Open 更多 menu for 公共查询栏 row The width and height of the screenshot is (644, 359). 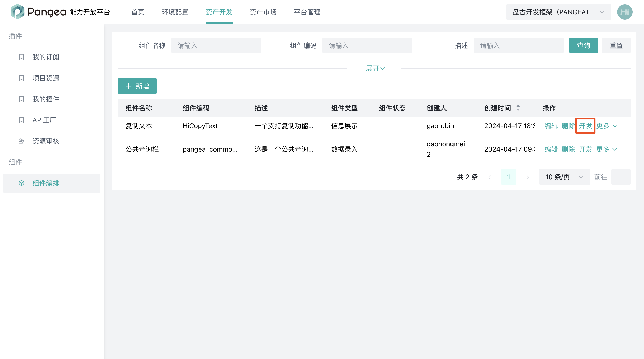[x=606, y=149]
